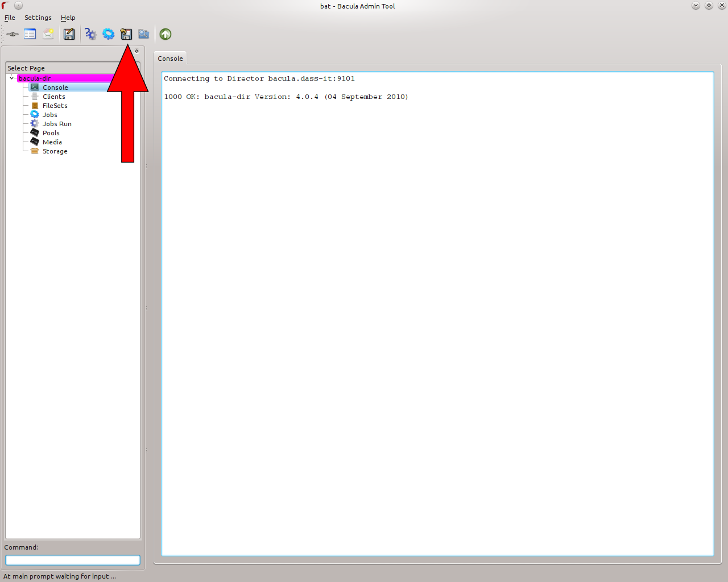This screenshot has height=582, width=728.
Task: Click the Jobs blue gear tree icon
Action: (35, 114)
